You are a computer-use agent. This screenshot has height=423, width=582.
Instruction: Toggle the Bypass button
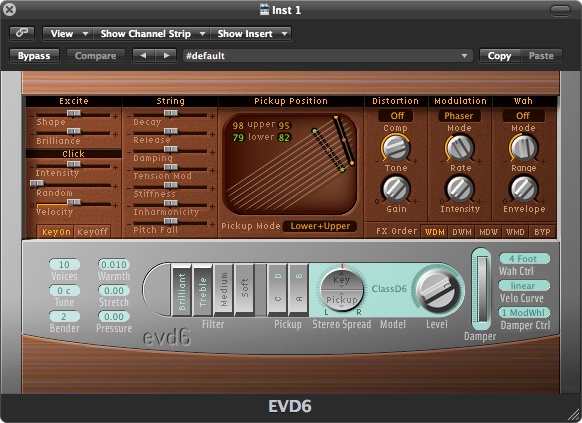34,56
